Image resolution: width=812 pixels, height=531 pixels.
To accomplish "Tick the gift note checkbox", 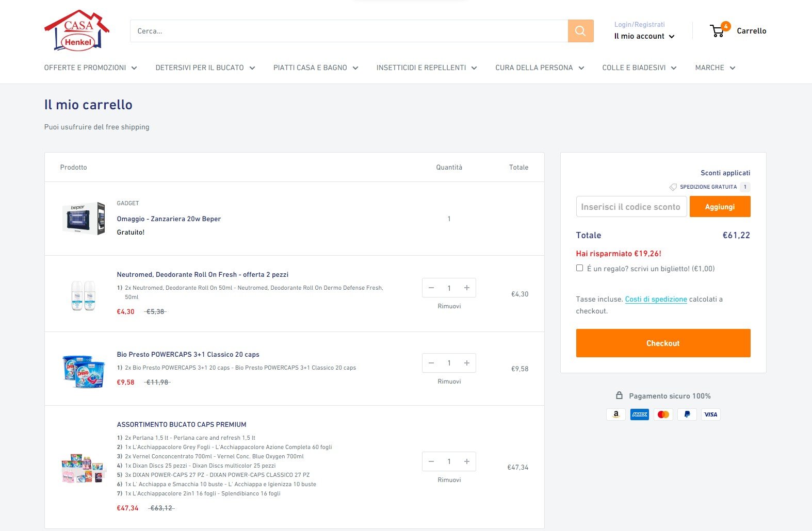I will (579, 268).
